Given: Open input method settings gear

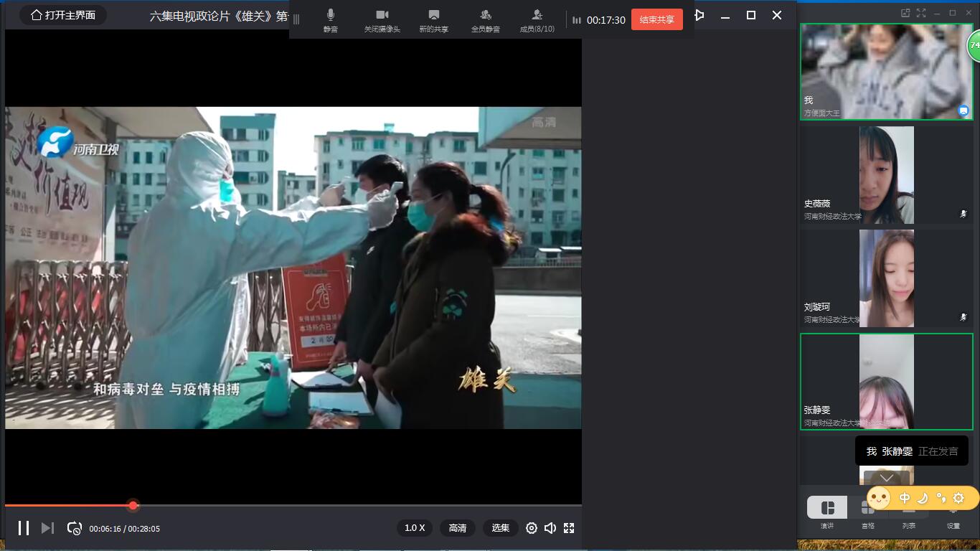Looking at the screenshot, I should coord(959,498).
